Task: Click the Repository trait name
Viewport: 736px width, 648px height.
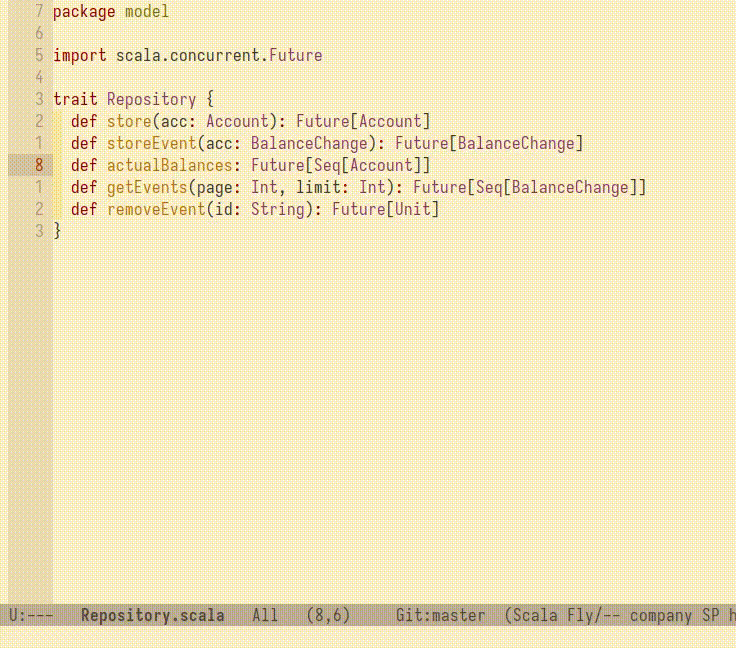Action: click(x=151, y=100)
